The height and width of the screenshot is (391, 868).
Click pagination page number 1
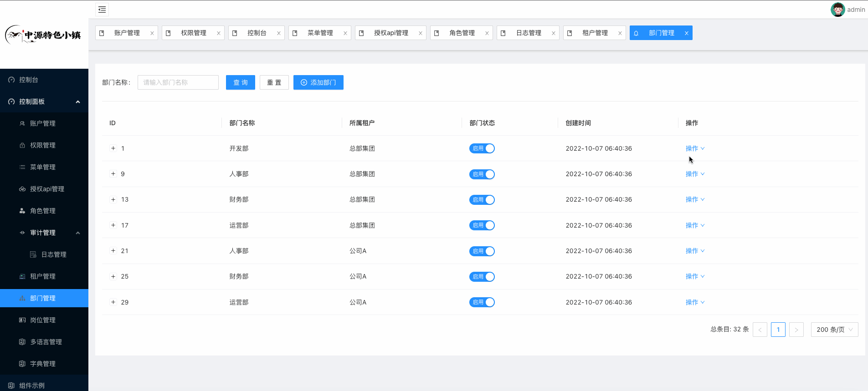pos(778,330)
